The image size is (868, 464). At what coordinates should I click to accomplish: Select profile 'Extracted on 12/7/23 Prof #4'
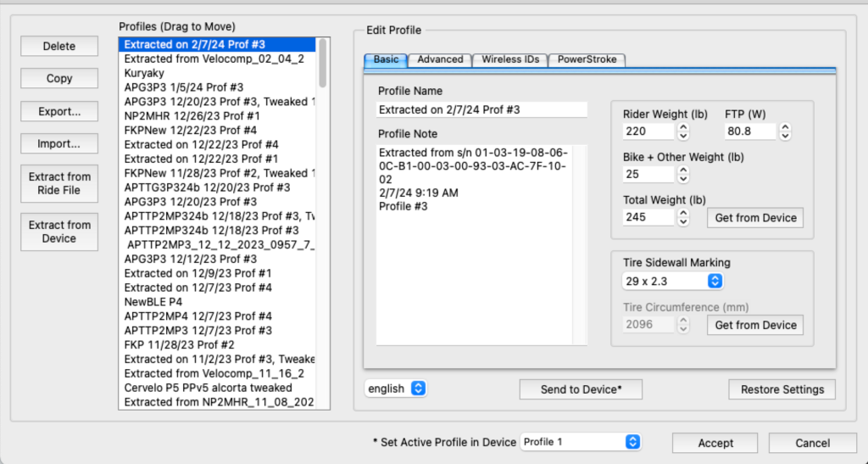pos(217,288)
